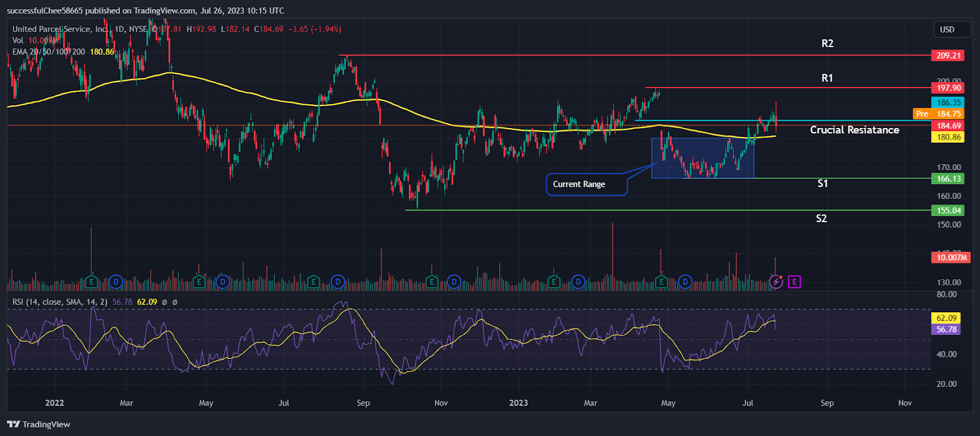Click the 170.00 price axis value
980x436 pixels.
pos(949,167)
